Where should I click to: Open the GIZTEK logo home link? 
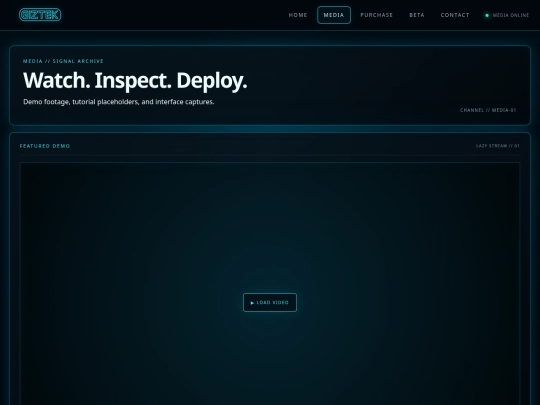pos(40,15)
